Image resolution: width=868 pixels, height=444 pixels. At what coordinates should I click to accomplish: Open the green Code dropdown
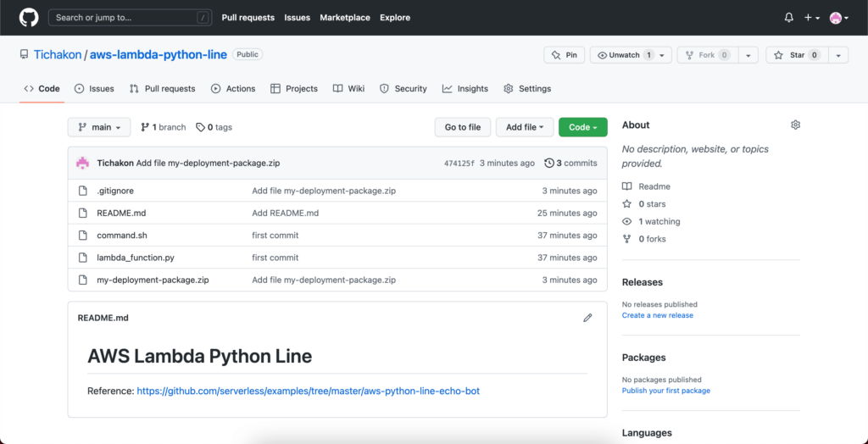coord(583,127)
